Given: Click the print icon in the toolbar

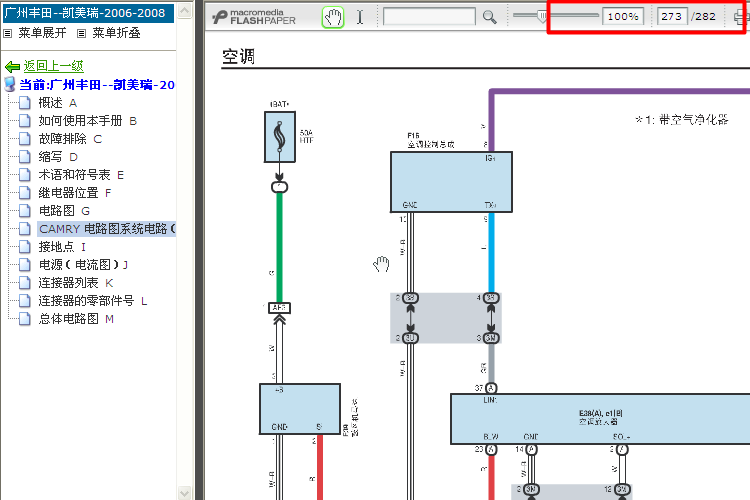Looking at the screenshot, I should click(x=742, y=17).
